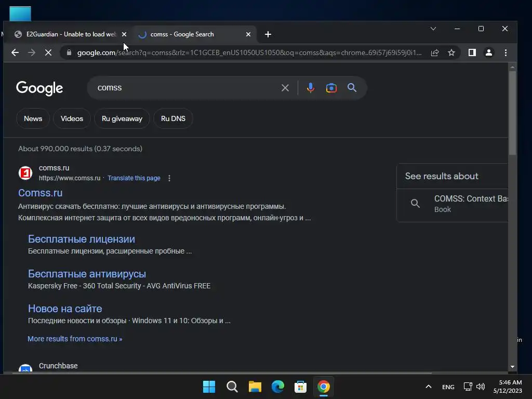This screenshot has width=532, height=399.
Task: Go back to the previous page
Action: [x=15, y=52]
